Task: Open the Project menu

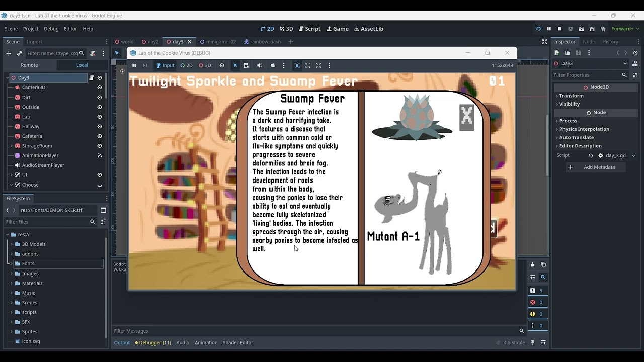Action: pos(31,29)
